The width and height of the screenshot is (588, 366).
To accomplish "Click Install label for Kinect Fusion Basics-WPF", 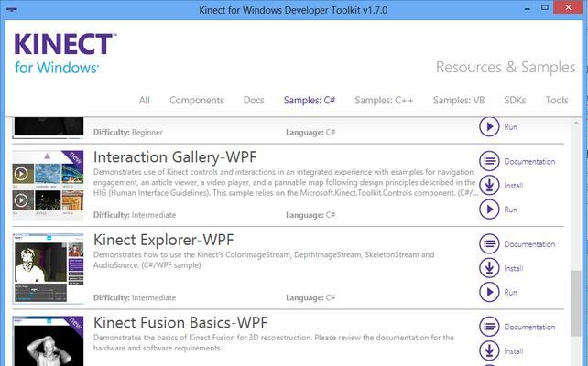I will coord(514,351).
